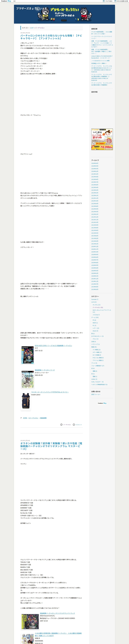Select the SDガンダムバトルアライアンス category
Screen dimensions: 129x644
(102, 311)
